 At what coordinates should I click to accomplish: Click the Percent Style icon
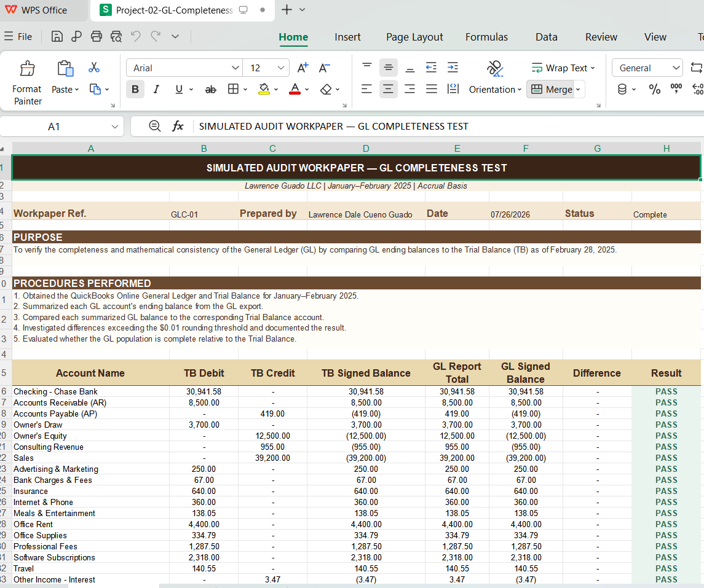pyautogui.click(x=655, y=89)
